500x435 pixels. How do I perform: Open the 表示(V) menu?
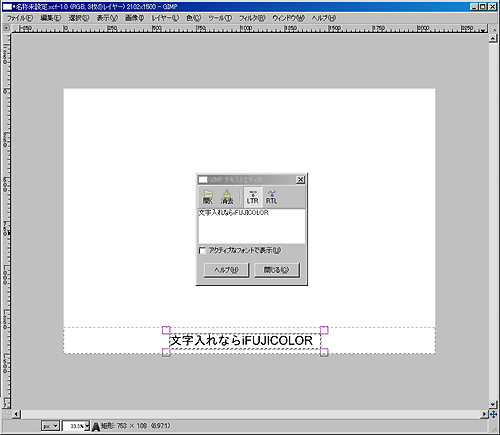(107, 18)
